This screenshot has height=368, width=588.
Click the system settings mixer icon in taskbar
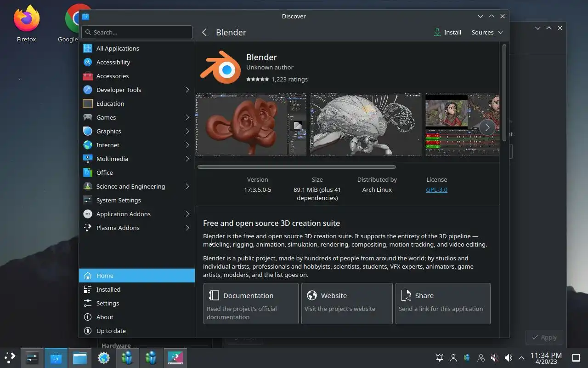(x=32, y=357)
